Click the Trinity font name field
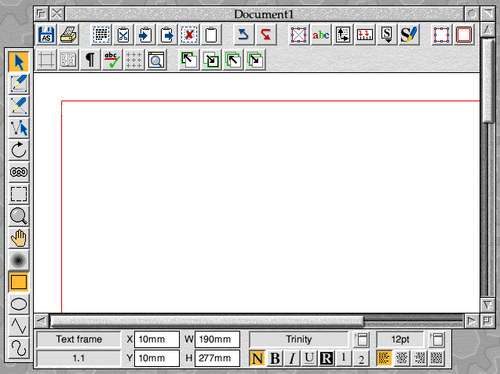The height and width of the screenshot is (374, 500). 299,339
